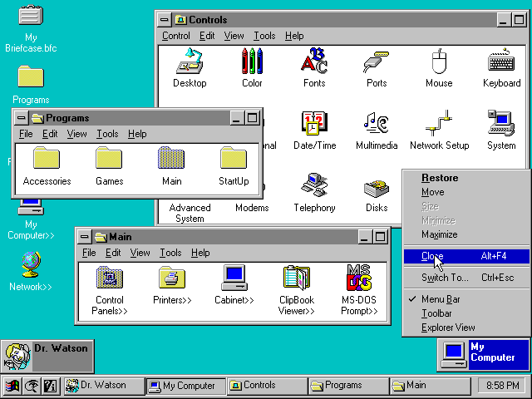
Task: Open the Printers folder icon
Action: (x=172, y=278)
